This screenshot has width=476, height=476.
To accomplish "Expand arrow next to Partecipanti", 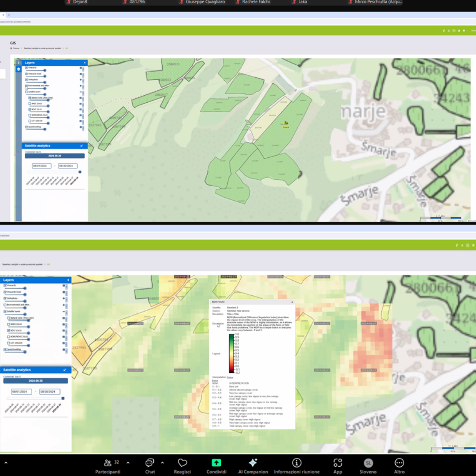I will (x=128, y=463).
